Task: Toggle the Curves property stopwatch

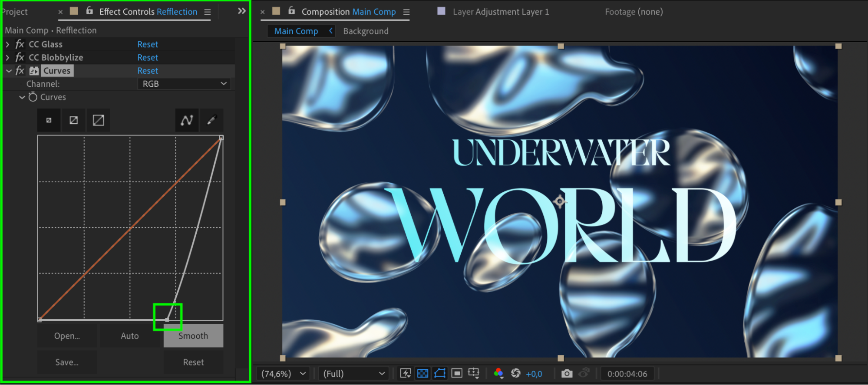Action: pos(33,97)
